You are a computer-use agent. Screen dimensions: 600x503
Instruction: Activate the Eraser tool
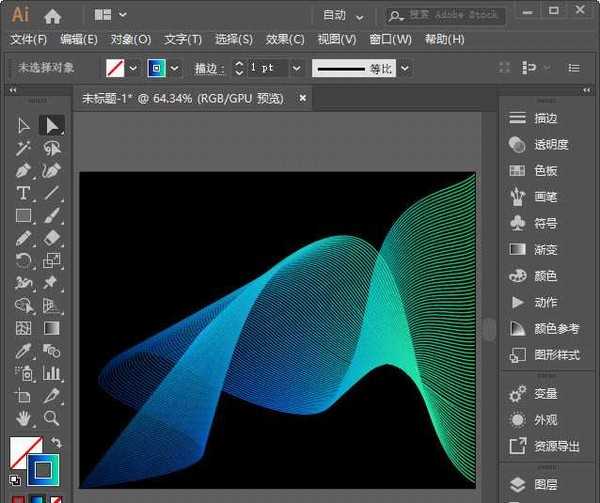(x=52, y=238)
